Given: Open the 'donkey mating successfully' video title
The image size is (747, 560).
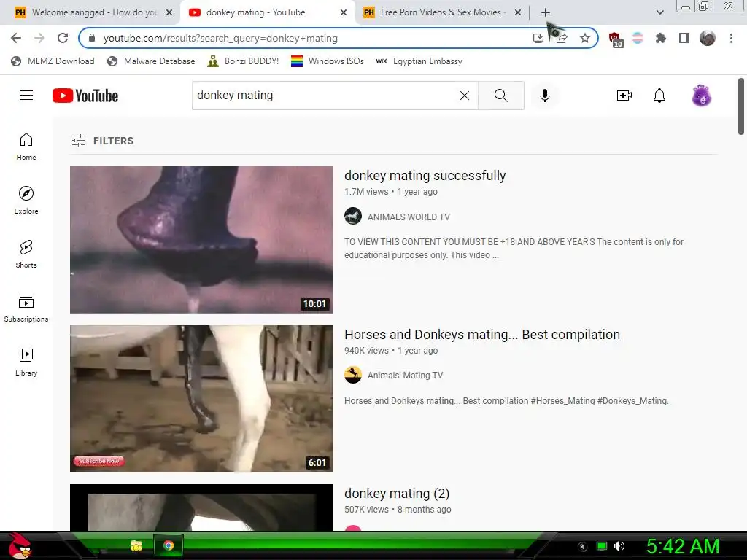Looking at the screenshot, I should click(425, 175).
